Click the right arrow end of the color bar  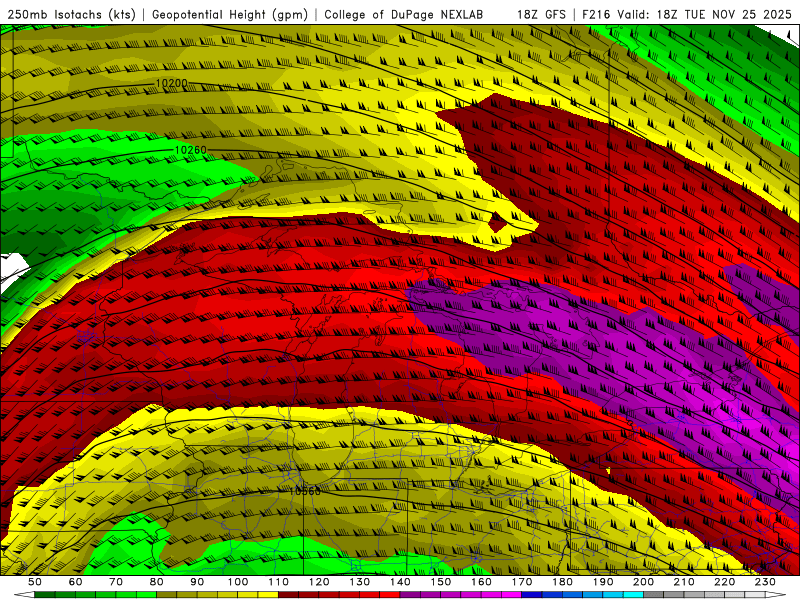[x=776, y=595]
